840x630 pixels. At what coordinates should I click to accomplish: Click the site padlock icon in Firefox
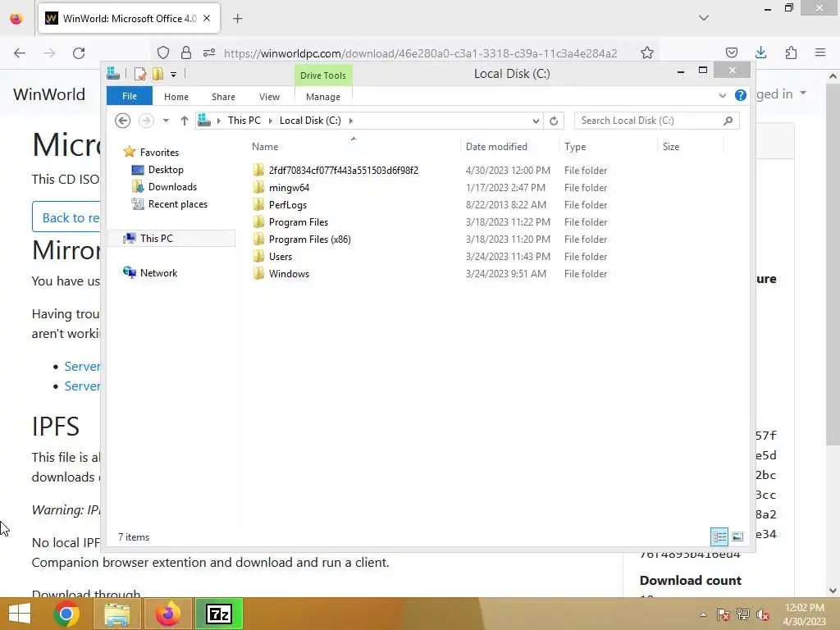point(186,52)
